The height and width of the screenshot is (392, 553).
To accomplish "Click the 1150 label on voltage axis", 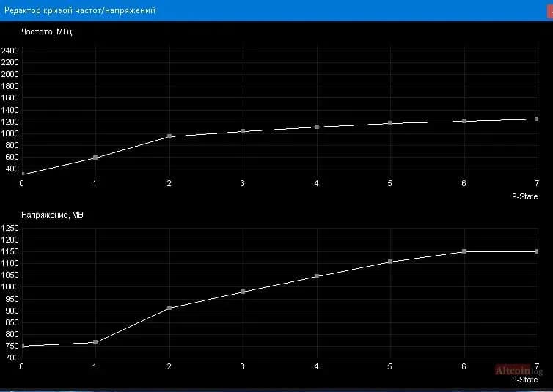I will click(10, 252).
